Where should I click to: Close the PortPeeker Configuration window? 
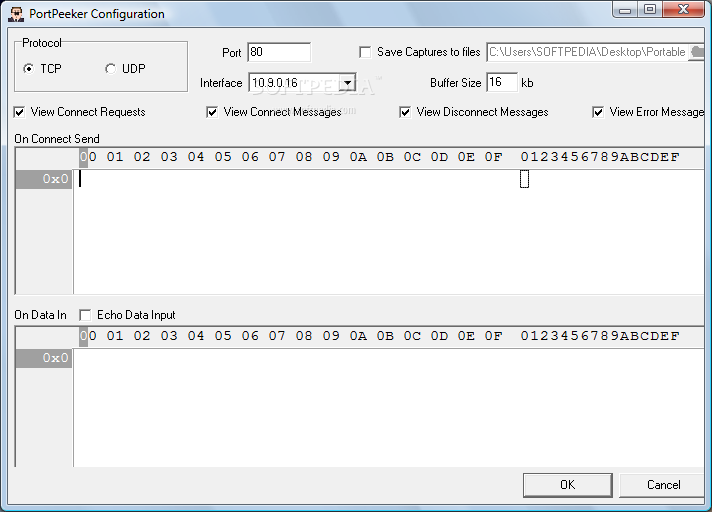684,10
